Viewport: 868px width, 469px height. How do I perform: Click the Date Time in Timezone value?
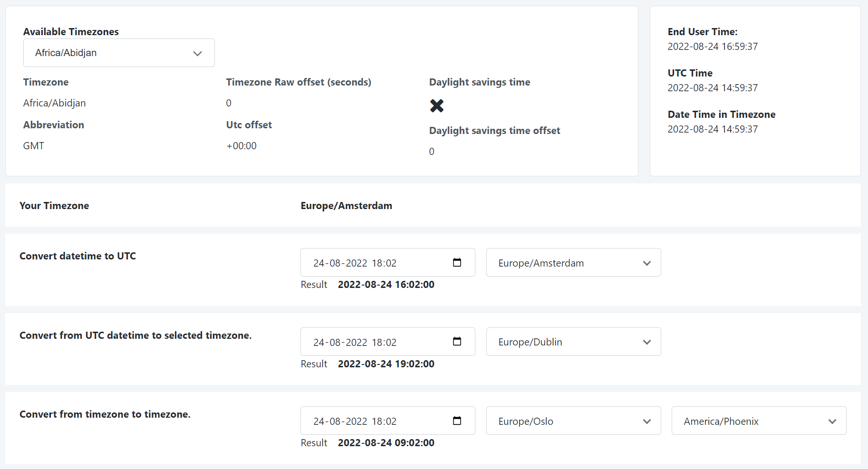click(713, 129)
